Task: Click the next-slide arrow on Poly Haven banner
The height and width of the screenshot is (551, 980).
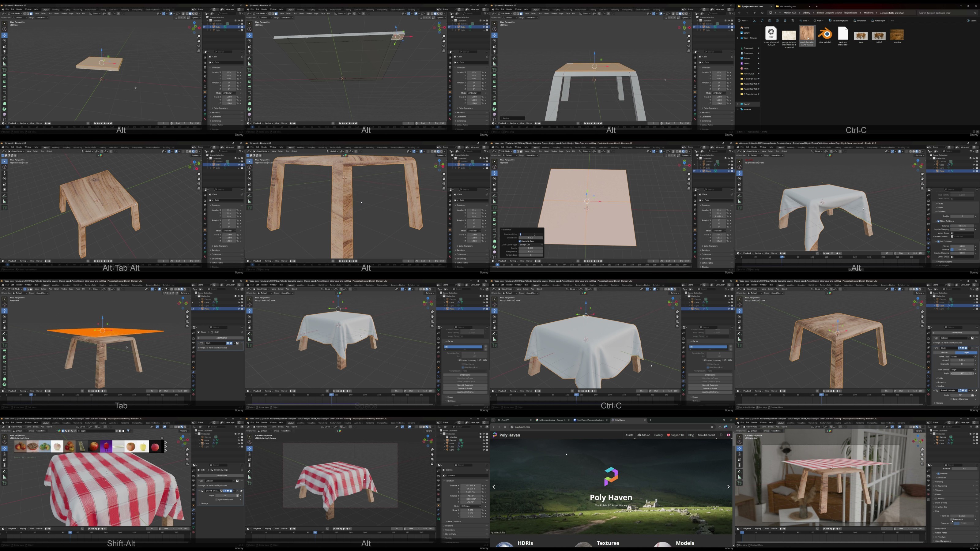Action: pos(728,487)
